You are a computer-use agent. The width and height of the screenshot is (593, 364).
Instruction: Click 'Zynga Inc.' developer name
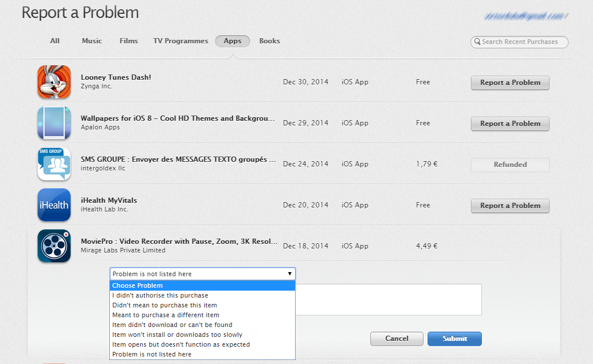[x=96, y=87]
